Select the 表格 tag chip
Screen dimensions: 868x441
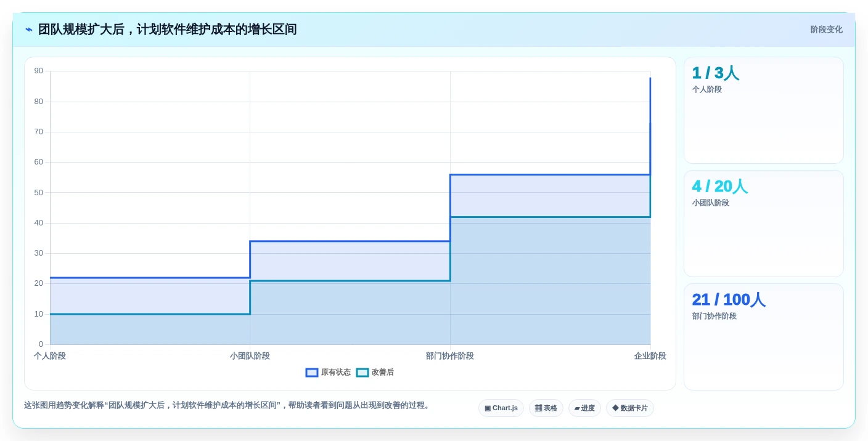(x=546, y=408)
